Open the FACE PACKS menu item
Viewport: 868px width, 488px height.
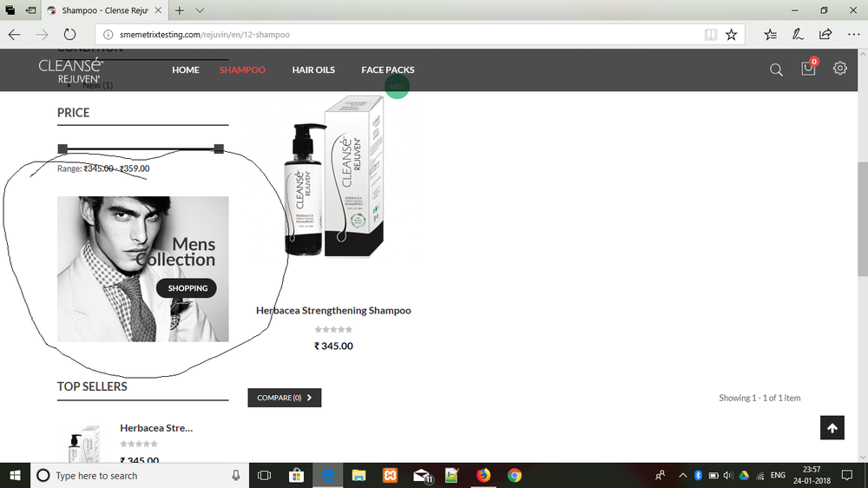pos(387,69)
